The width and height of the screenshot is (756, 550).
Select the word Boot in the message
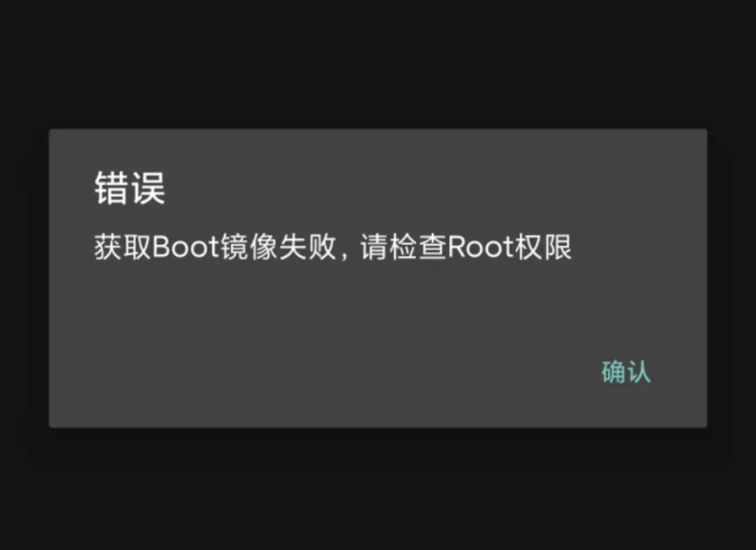coord(186,247)
